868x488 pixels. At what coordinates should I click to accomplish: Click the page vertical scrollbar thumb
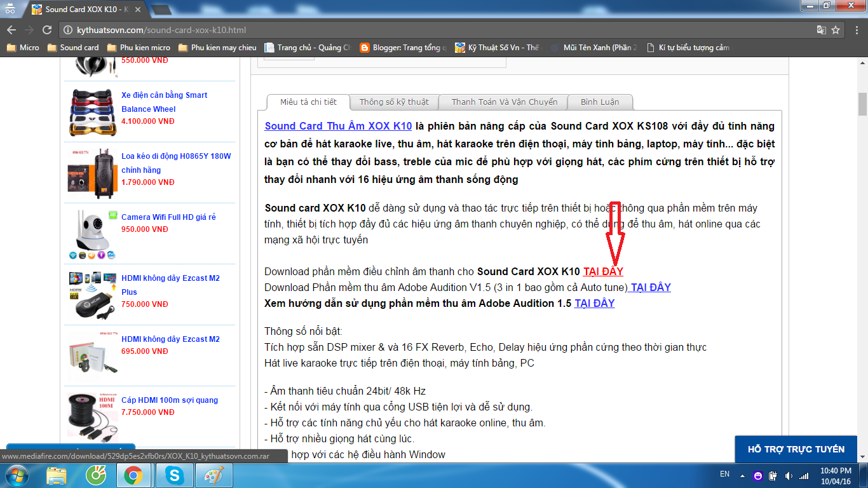[x=862, y=104]
